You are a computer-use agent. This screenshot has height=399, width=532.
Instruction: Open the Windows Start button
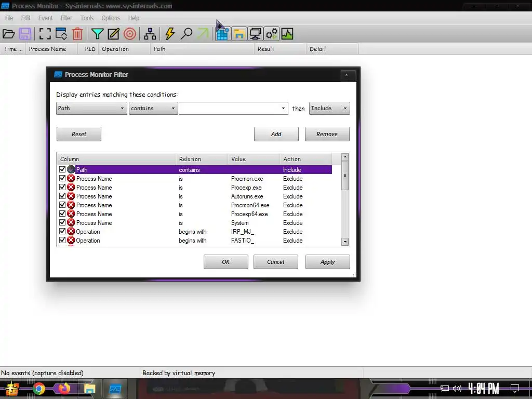pos(12,389)
